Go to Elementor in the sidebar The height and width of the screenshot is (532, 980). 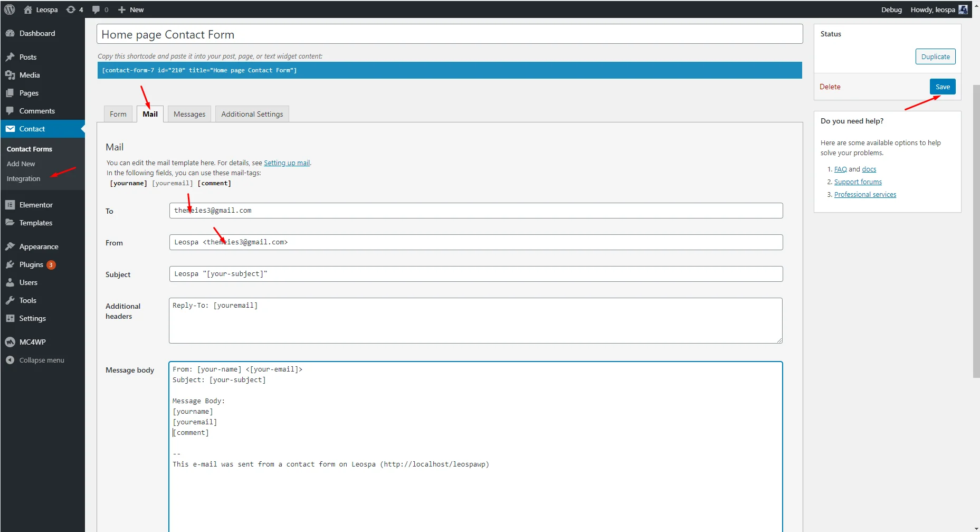36,205
